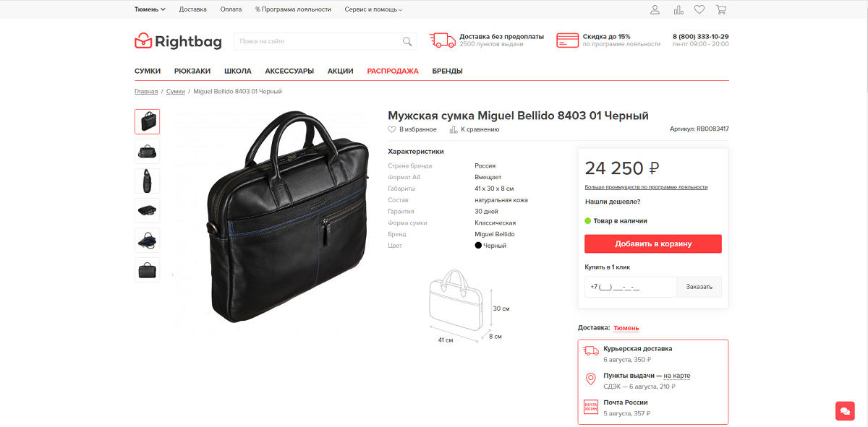
Task: Open the РЮКЗАКИ menu category
Action: pyautogui.click(x=192, y=71)
